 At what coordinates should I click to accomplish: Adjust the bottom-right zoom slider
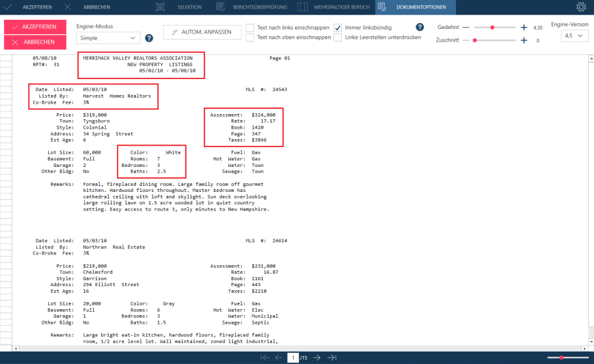point(562,357)
